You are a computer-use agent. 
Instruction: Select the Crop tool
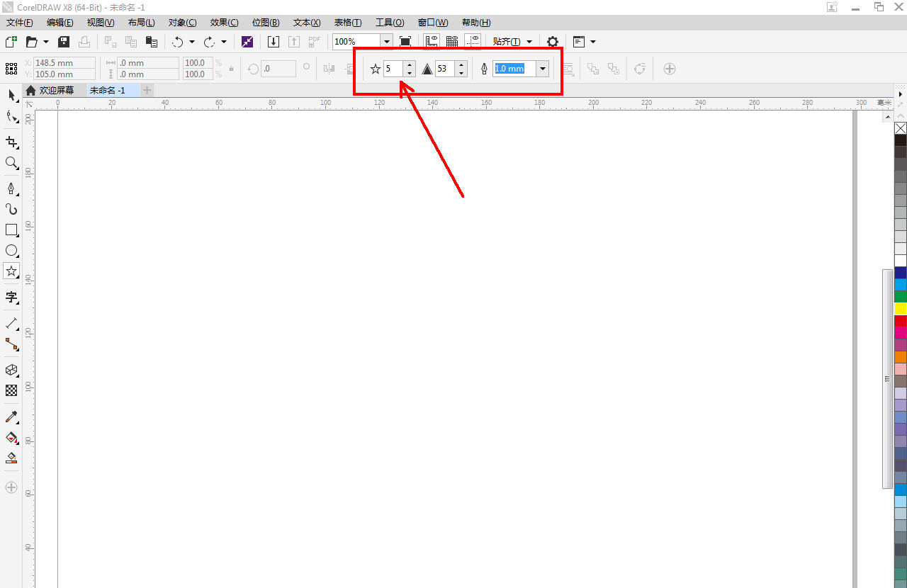[11, 142]
